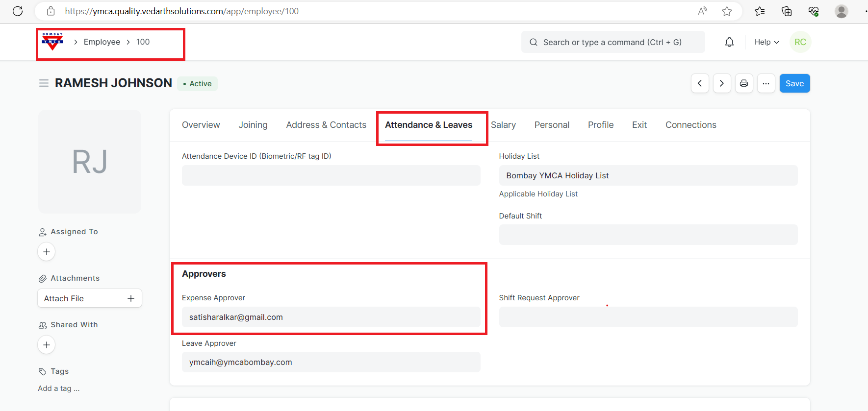The width and height of the screenshot is (868, 411).
Task: Switch to the Salary tab
Action: click(x=503, y=125)
